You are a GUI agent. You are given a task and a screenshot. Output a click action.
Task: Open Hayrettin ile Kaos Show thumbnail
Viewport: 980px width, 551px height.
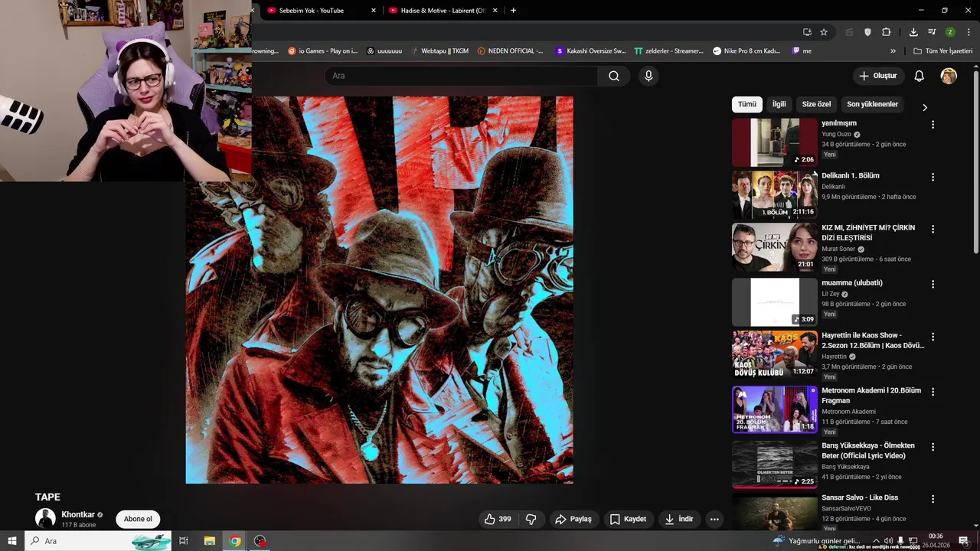[x=775, y=354]
